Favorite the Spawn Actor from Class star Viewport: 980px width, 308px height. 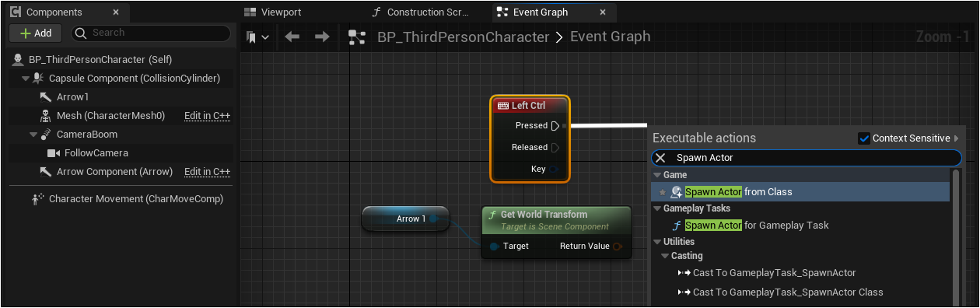click(663, 192)
